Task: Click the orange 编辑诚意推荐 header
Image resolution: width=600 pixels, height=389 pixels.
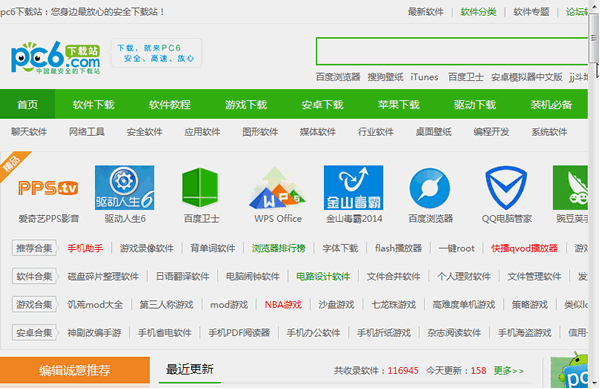Action: (75, 370)
